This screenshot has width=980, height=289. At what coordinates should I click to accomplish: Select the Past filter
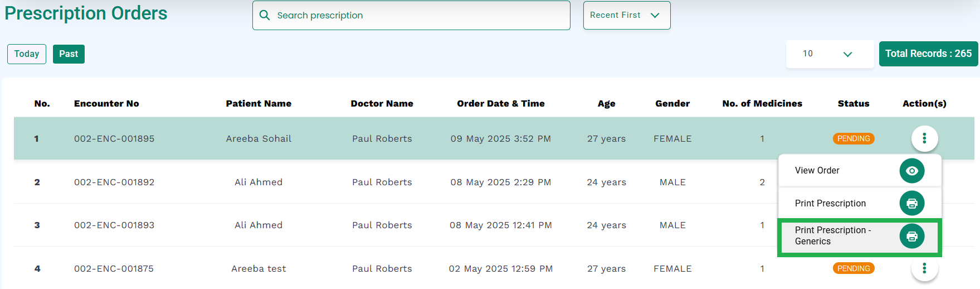pyautogui.click(x=69, y=54)
